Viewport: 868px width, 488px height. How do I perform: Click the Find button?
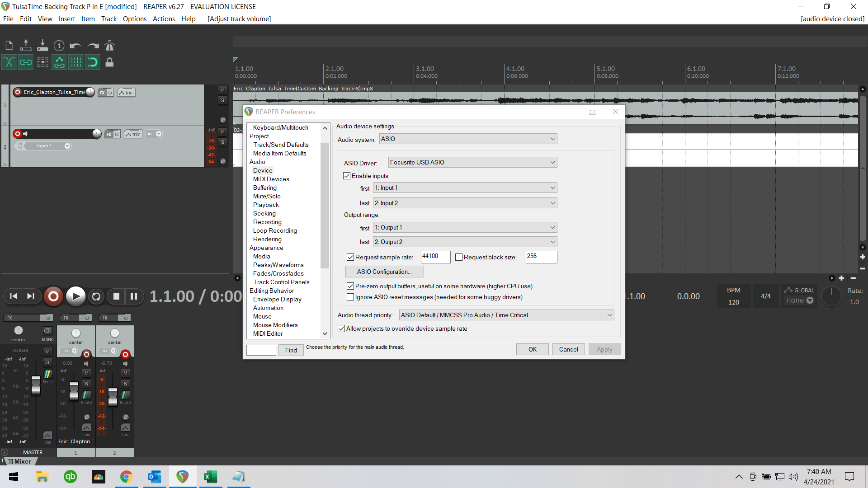pyautogui.click(x=291, y=350)
